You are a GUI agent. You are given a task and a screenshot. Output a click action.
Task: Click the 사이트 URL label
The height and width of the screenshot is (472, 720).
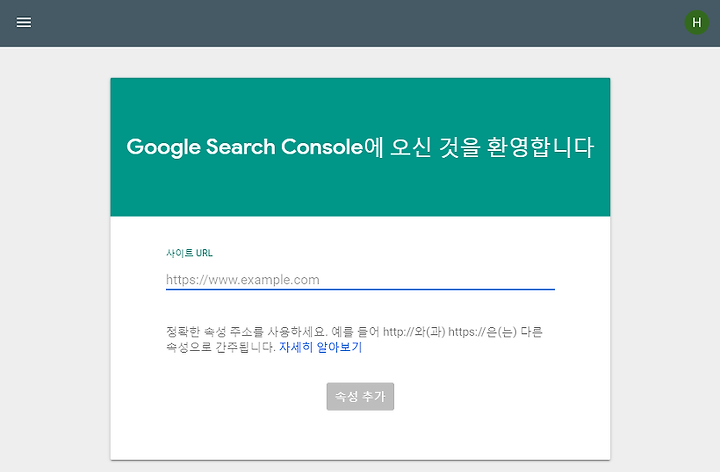189,253
